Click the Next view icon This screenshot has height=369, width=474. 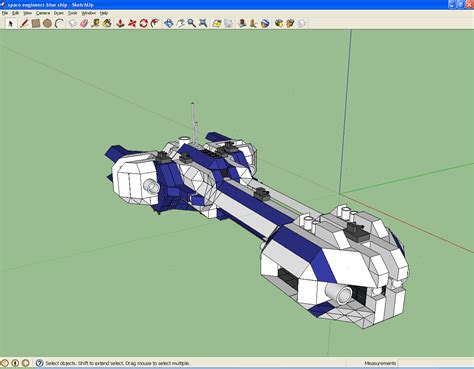point(228,23)
